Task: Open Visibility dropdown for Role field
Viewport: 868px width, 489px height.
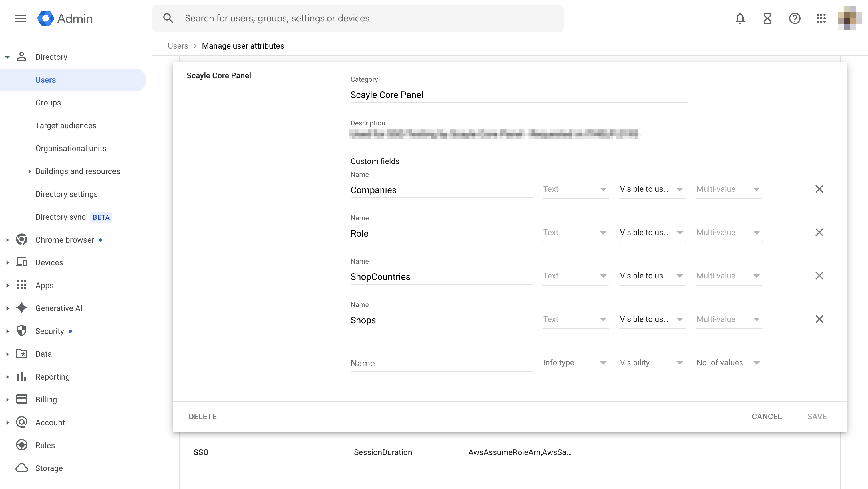Action: coord(652,233)
